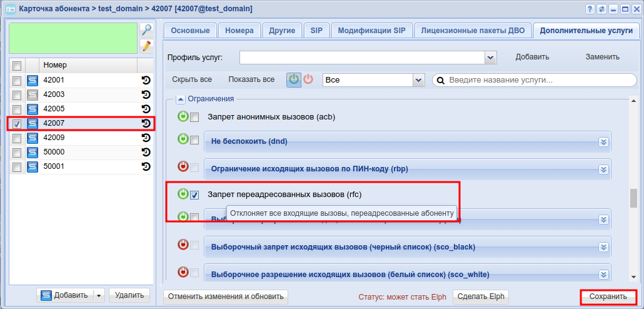Expand the rbp PIN-code restriction panel
The width and height of the screenshot is (644, 309).
pos(603,170)
